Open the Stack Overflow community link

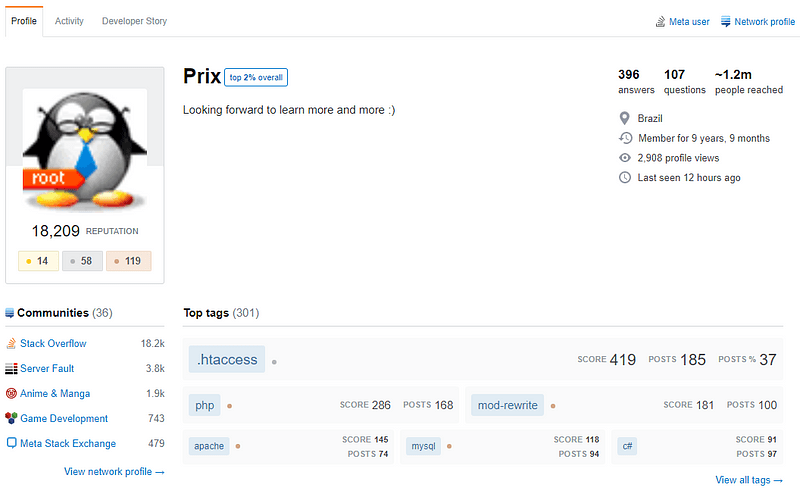[53, 343]
